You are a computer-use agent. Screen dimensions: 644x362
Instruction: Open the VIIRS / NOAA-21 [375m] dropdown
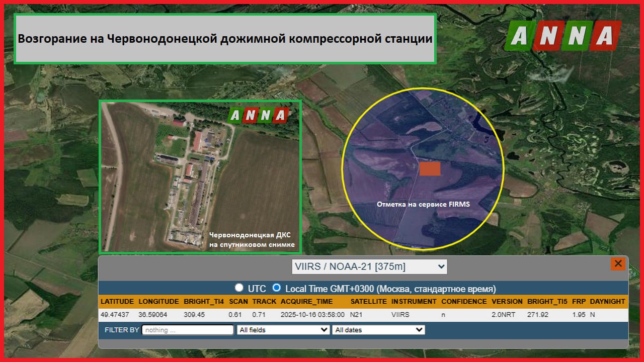[x=369, y=266]
